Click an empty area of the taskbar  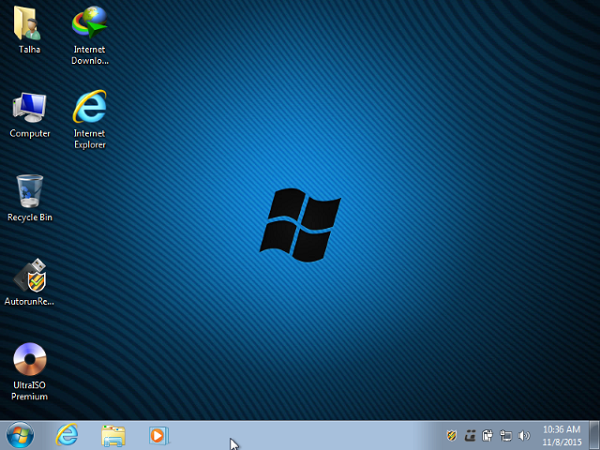[320, 435]
